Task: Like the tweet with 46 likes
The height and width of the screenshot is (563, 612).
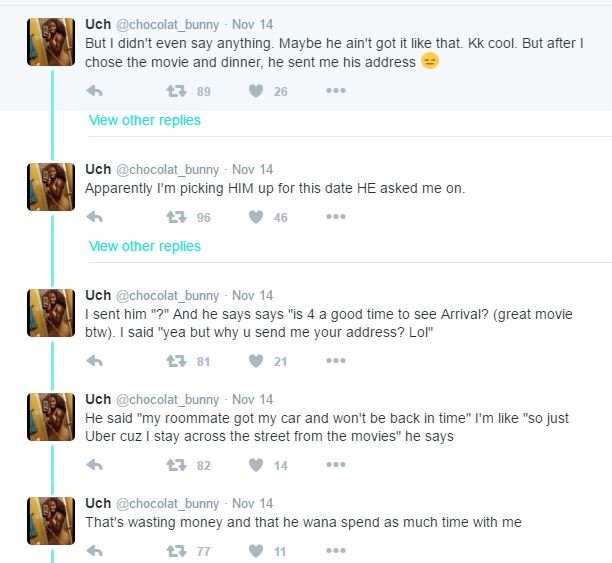Action: (255, 217)
